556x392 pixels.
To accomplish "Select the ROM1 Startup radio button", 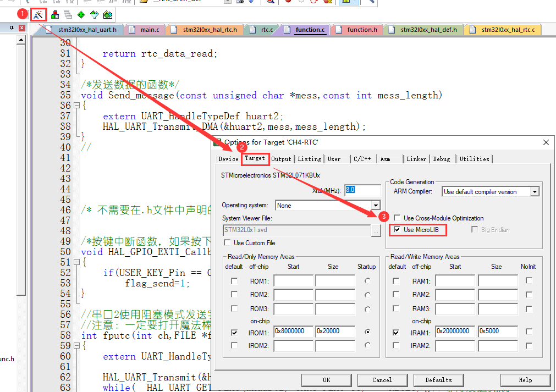I will pyautogui.click(x=368, y=281).
